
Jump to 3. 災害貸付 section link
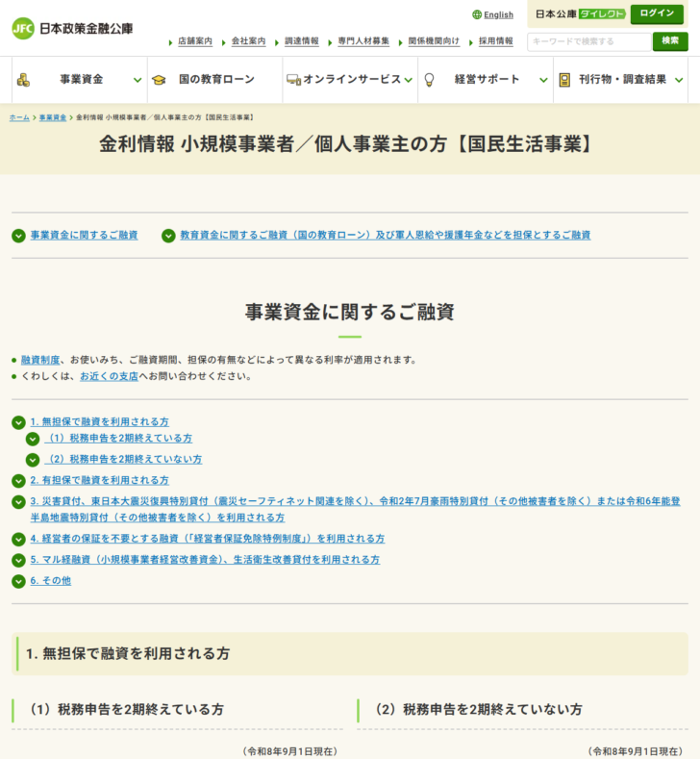355,509
